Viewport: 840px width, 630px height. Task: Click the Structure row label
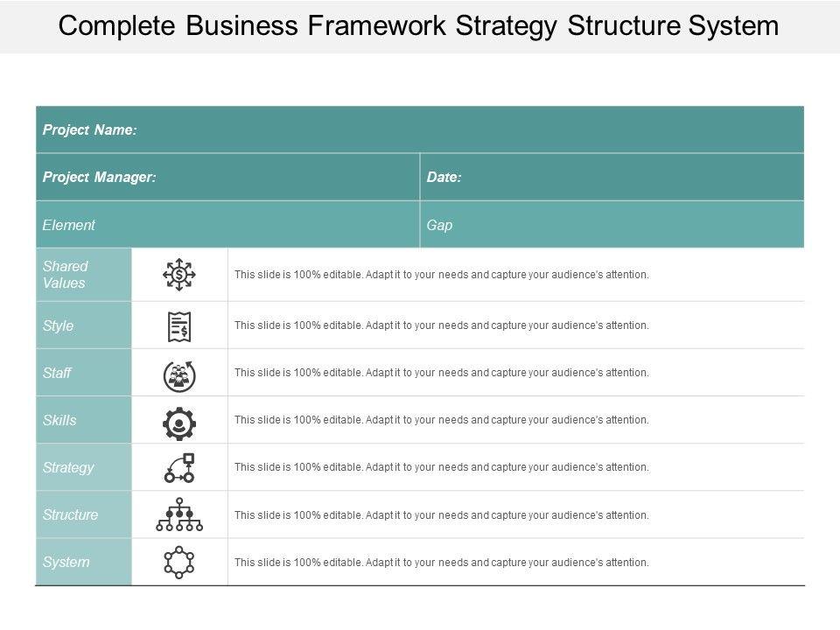point(83,514)
